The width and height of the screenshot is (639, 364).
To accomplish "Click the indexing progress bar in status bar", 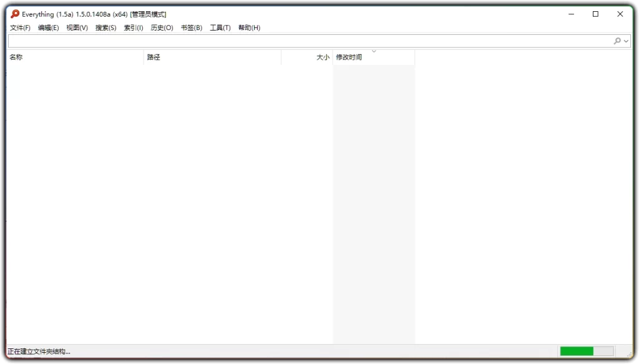I will pyautogui.click(x=587, y=352).
